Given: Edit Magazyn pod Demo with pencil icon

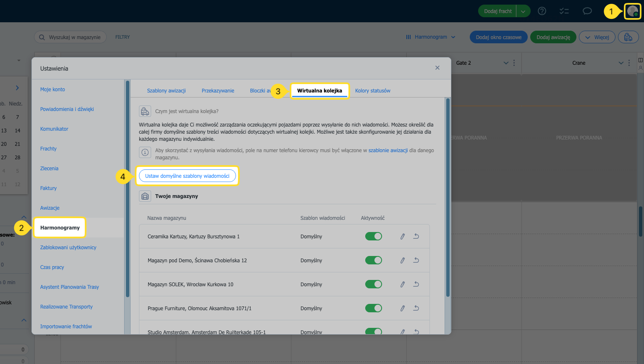Looking at the screenshot, I should (403, 260).
